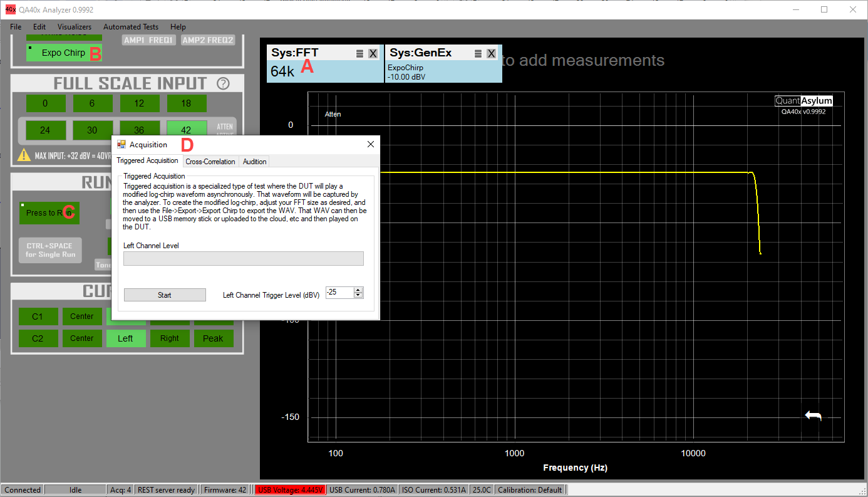
Task: Click the Frequency (Hz) axis label
Action: 575,468
